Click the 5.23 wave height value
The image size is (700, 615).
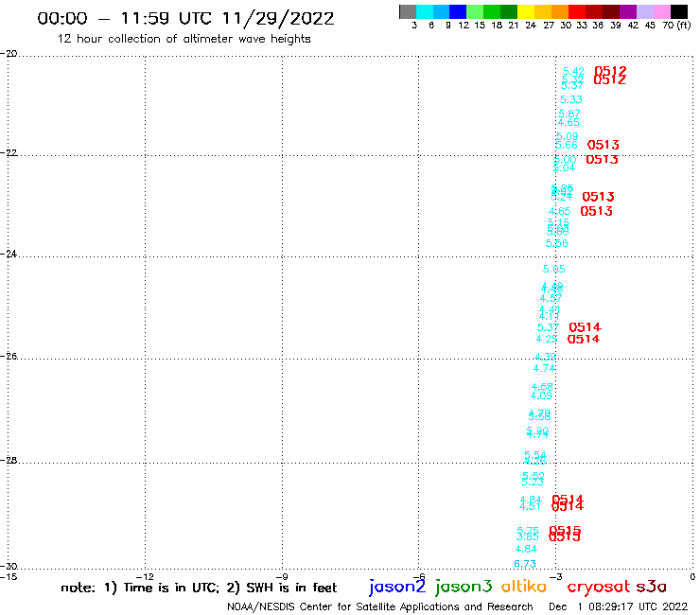pyautogui.click(x=533, y=482)
